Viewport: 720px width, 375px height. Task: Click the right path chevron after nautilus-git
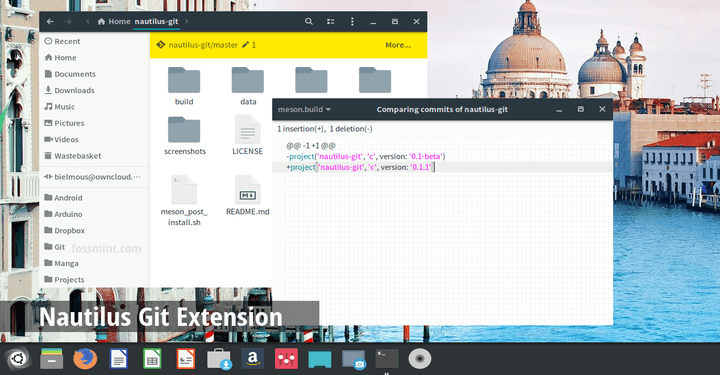click(x=187, y=22)
